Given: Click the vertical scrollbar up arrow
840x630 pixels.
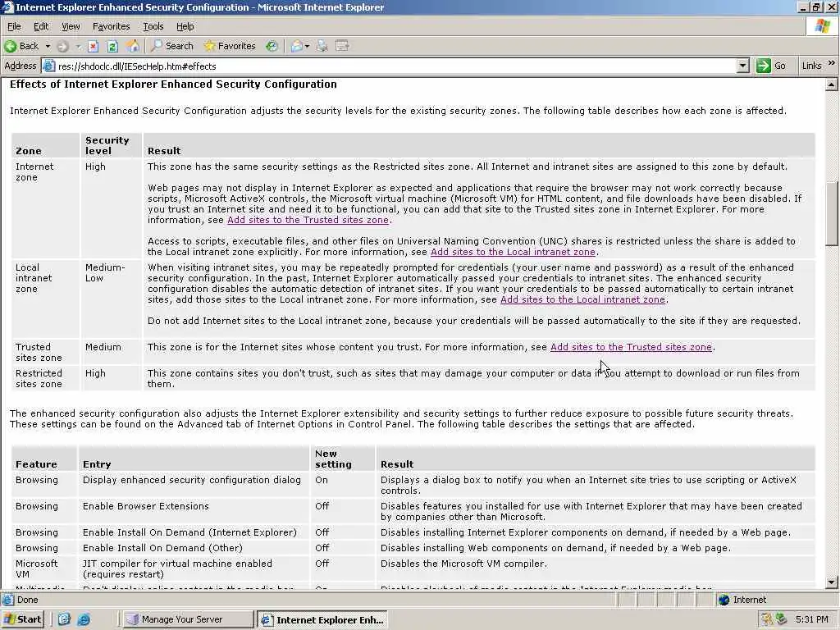Looking at the screenshot, I should (x=832, y=84).
